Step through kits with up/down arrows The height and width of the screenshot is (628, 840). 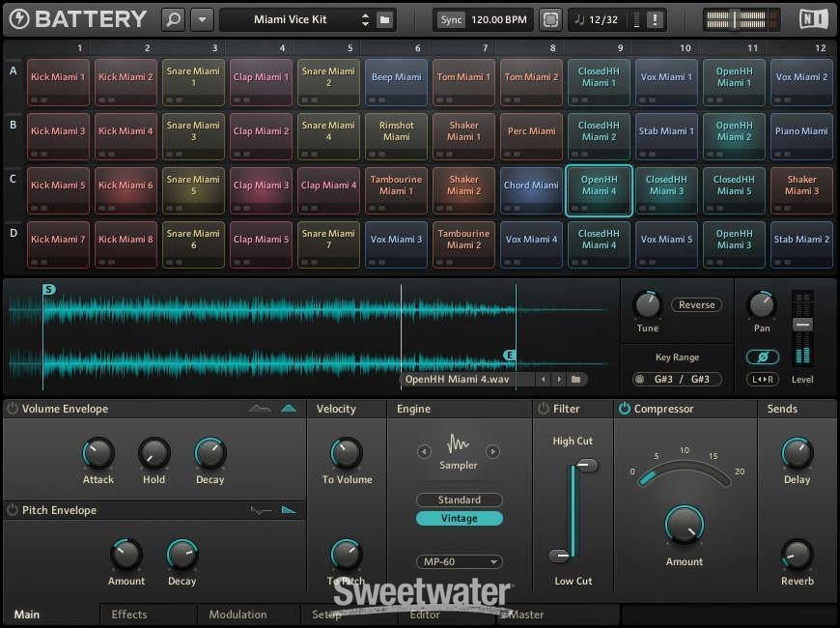[365, 20]
